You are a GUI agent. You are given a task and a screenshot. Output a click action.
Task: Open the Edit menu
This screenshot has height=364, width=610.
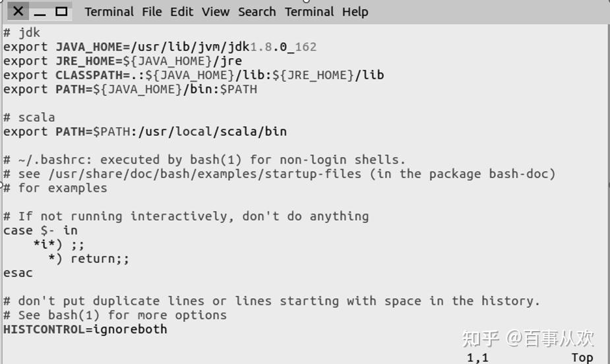click(x=182, y=12)
